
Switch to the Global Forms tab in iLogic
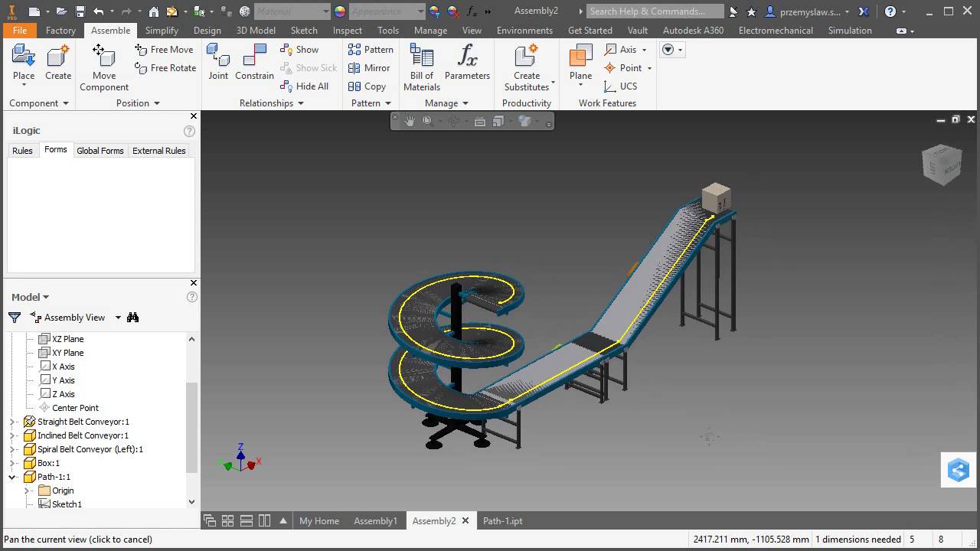[100, 151]
